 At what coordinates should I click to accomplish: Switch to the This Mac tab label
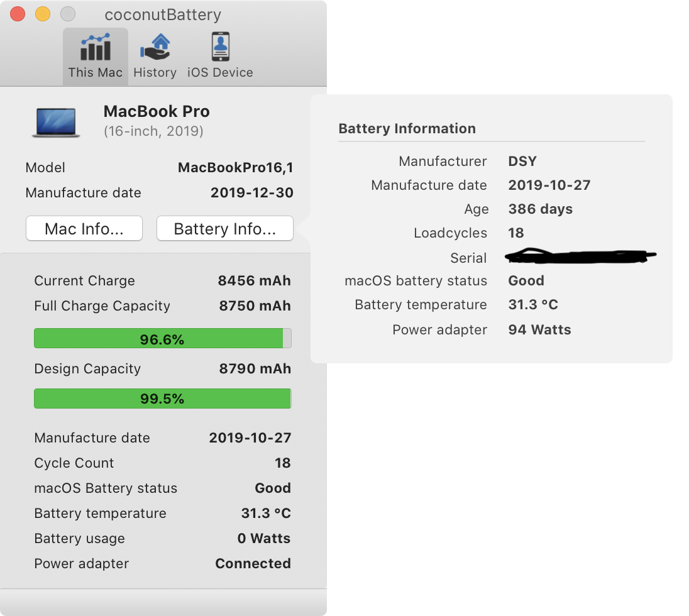(x=96, y=72)
